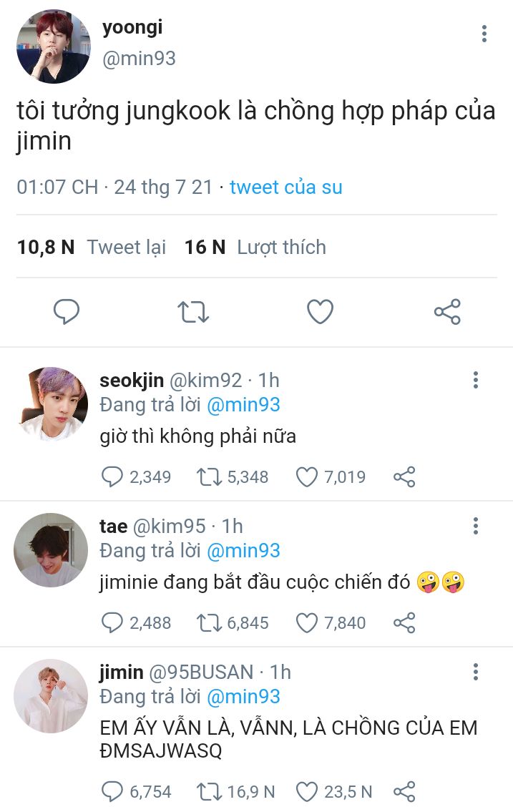Like seokjin's reply with 7,019 likes

coord(307,477)
